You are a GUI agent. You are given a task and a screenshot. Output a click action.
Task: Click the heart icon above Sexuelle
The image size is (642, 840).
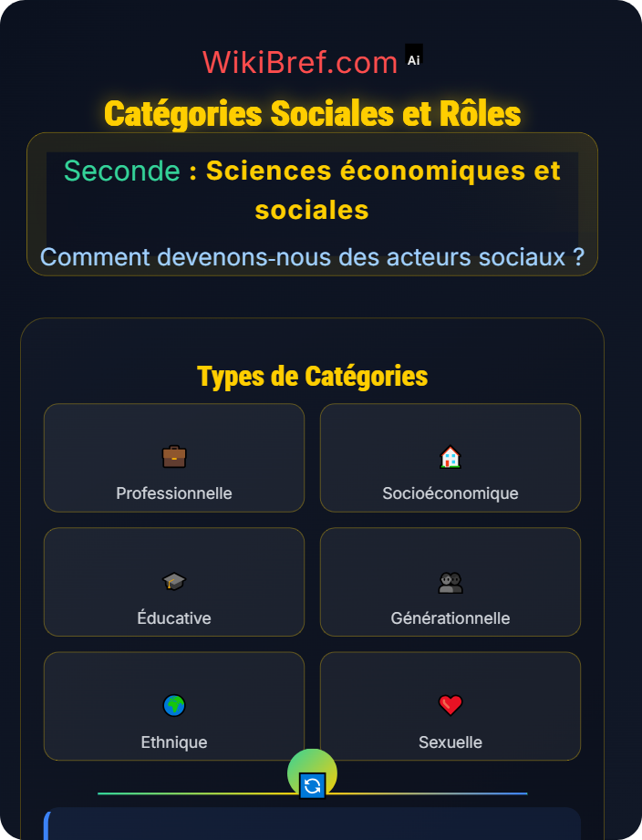click(450, 705)
